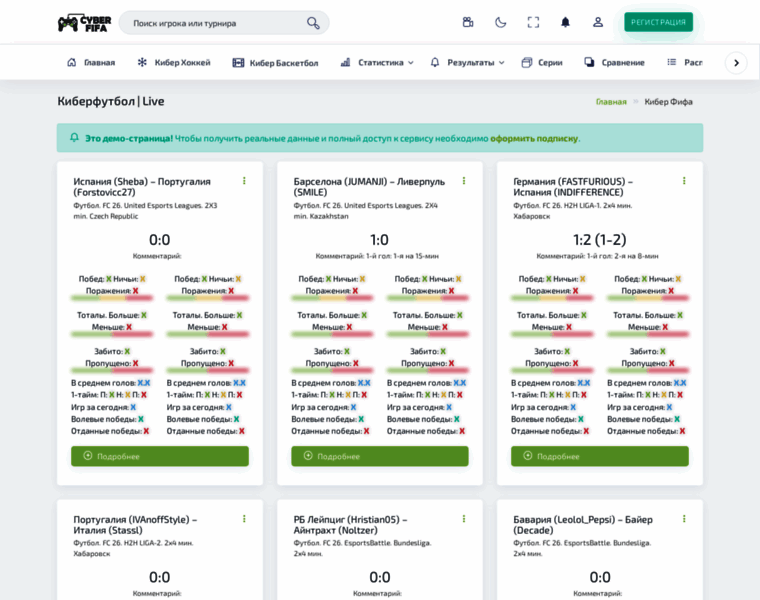
Task: Open the partially visible Расп menu item
Action: (685, 63)
